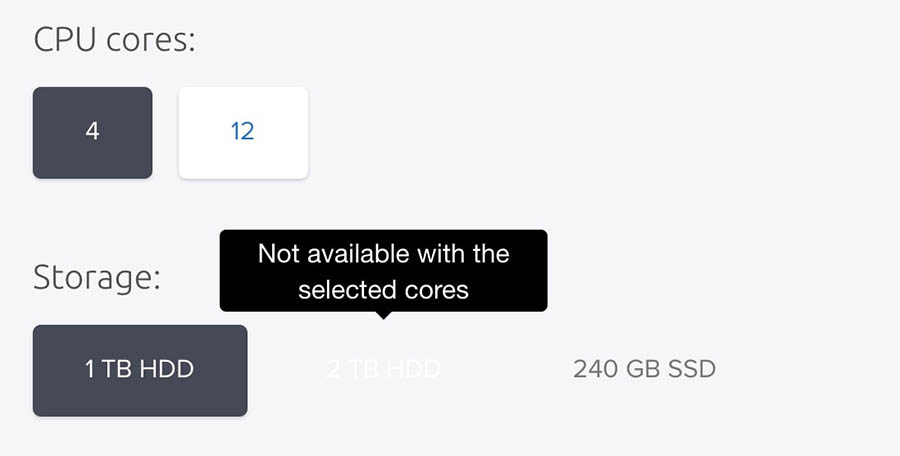Click the dark selected "4" button

point(92,132)
